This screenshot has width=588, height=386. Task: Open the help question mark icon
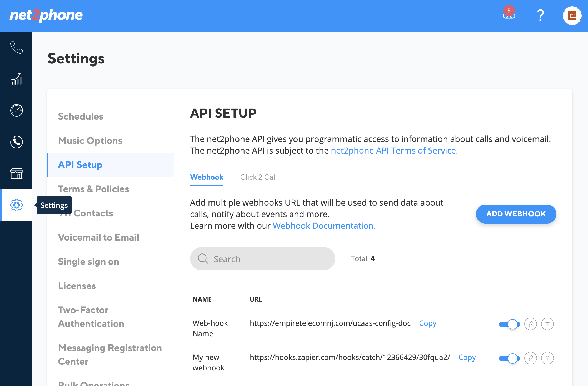pos(540,15)
